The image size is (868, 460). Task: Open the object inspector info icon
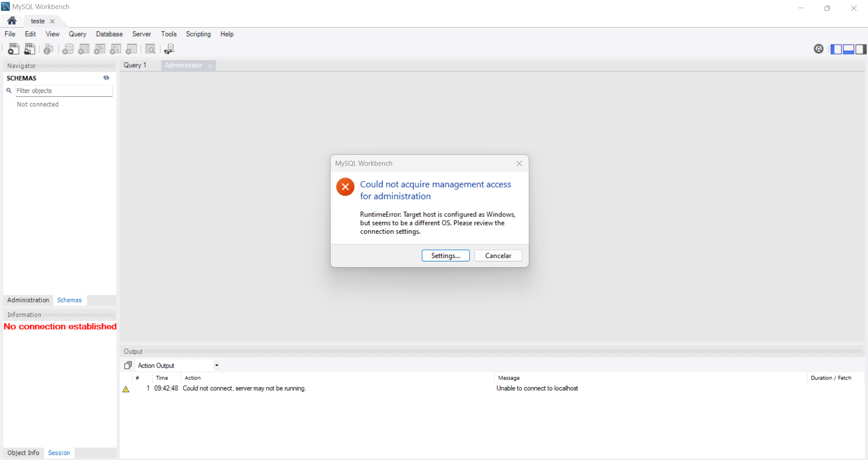[48, 49]
